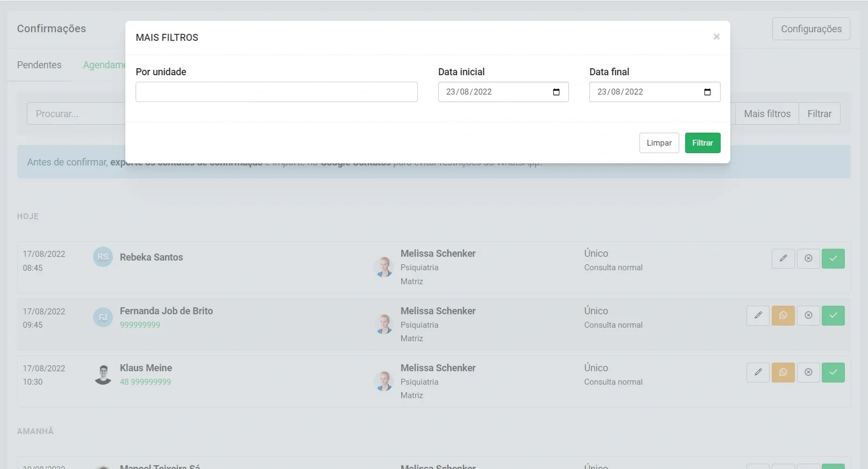This screenshot has height=469, width=868.
Task: Click the HOJE section heading
Action: [28, 217]
